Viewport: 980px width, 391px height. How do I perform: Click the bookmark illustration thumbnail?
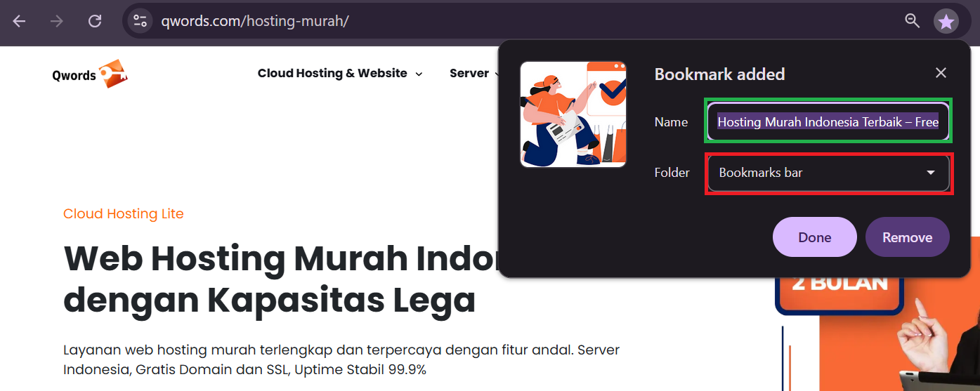coord(573,114)
